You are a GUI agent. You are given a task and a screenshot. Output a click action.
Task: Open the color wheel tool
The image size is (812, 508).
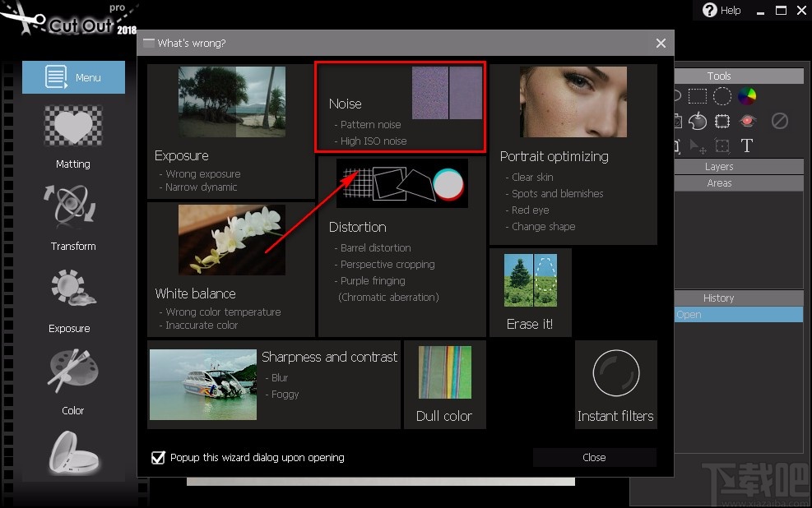click(747, 96)
